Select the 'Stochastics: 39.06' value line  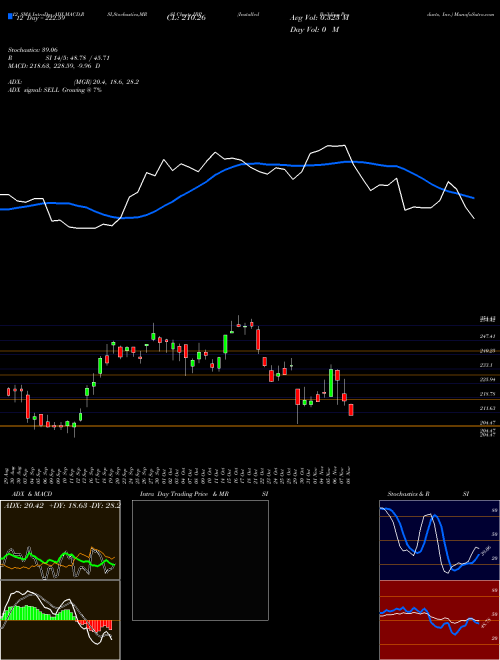click(32, 50)
